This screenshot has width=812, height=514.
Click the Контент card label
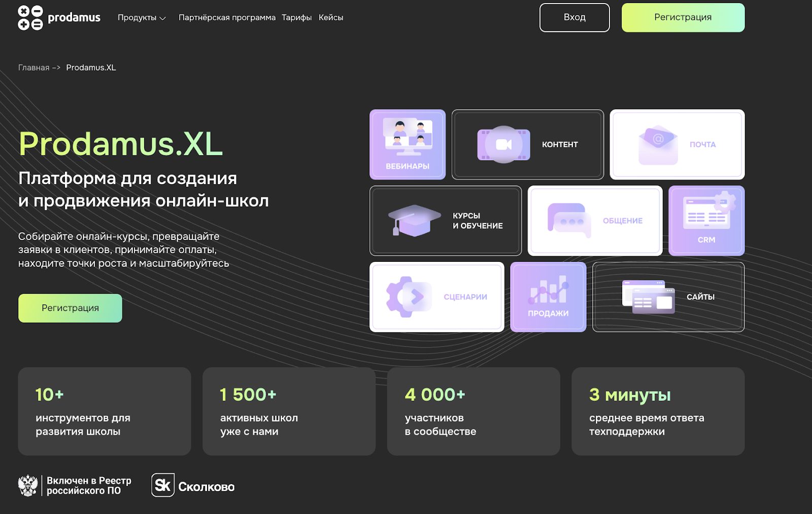click(560, 145)
